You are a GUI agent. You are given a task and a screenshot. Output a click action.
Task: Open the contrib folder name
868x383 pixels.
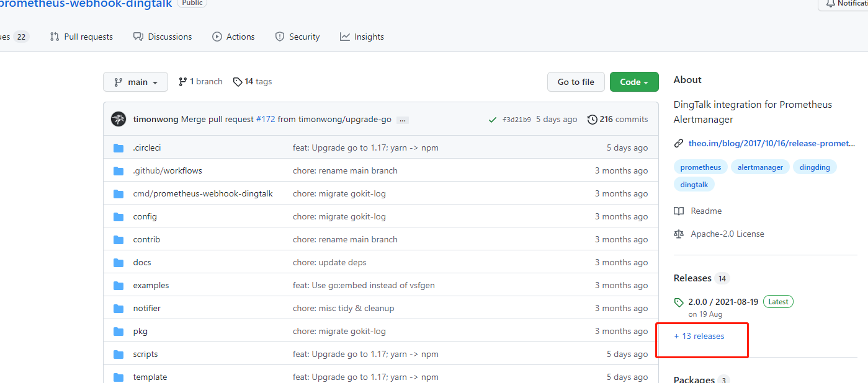point(146,239)
